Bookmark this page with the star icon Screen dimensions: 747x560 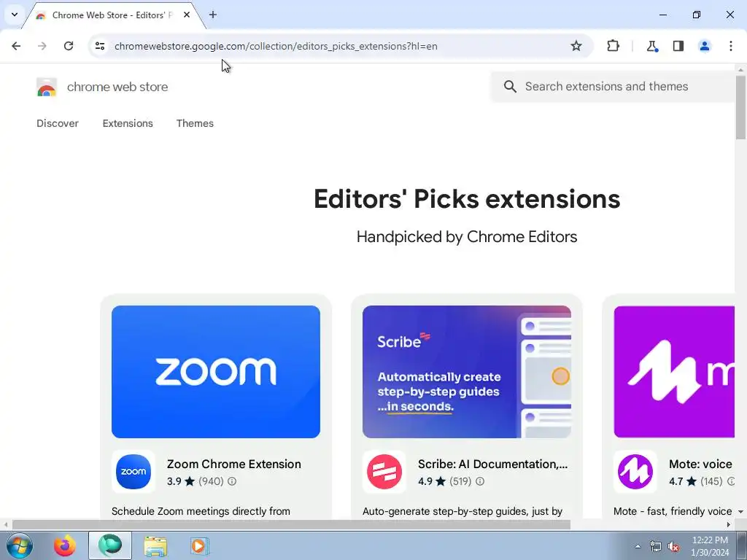pos(576,46)
